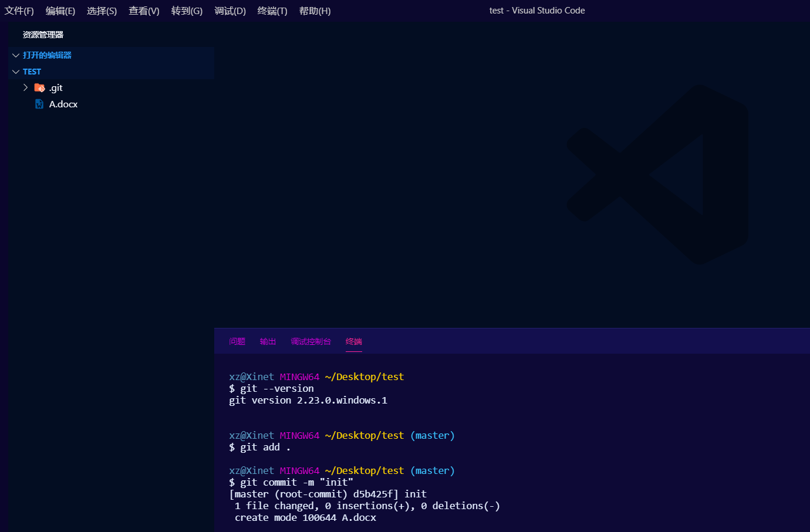The image size is (810, 532).
Task: Click the '1 file changed' terminal line
Action: tap(367, 506)
